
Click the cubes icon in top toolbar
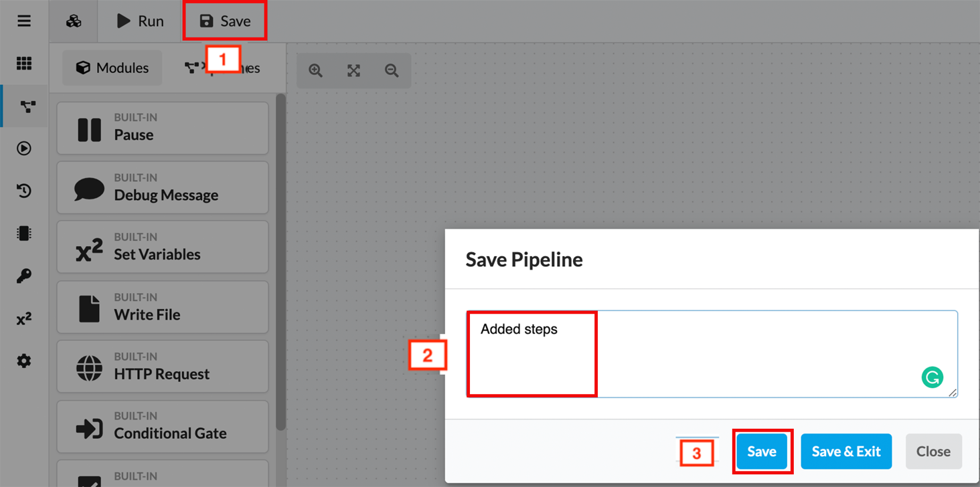[74, 21]
